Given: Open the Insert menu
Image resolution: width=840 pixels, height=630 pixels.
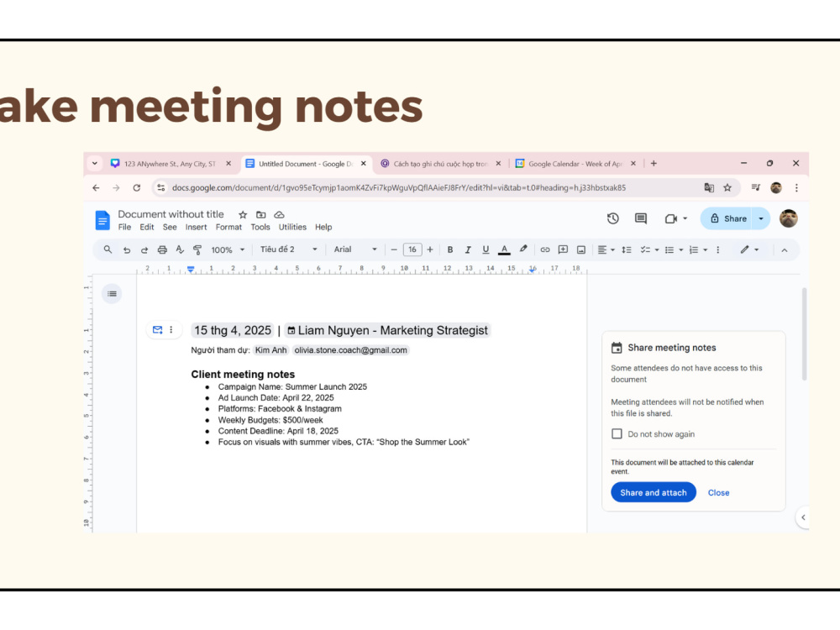Looking at the screenshot, I should click(x=196, y=227).
